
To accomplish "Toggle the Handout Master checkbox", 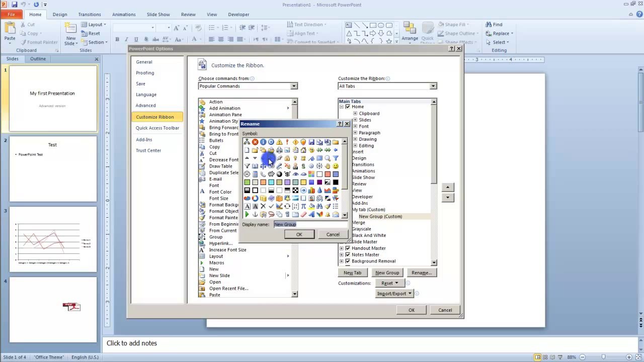I will point(348,248).
